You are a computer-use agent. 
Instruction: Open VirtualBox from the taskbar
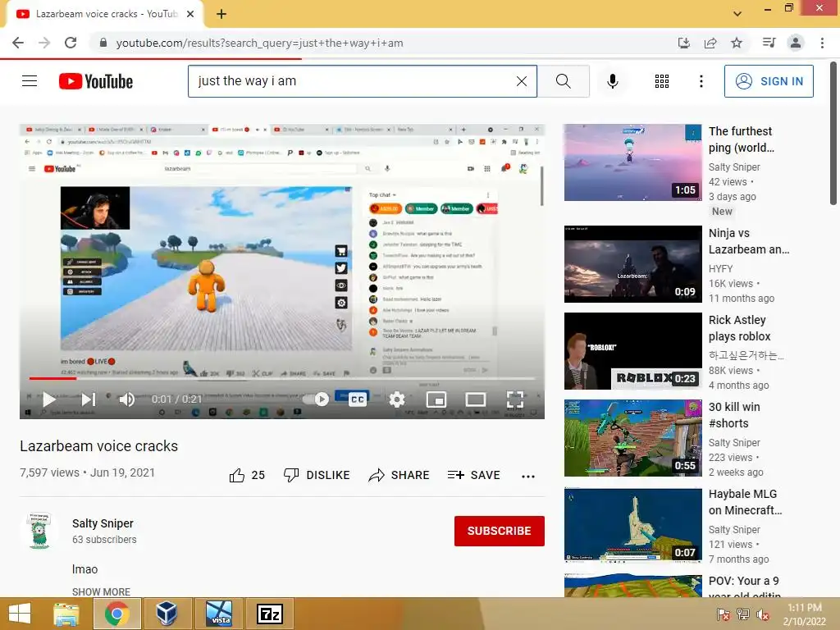(x=167, y=614)
